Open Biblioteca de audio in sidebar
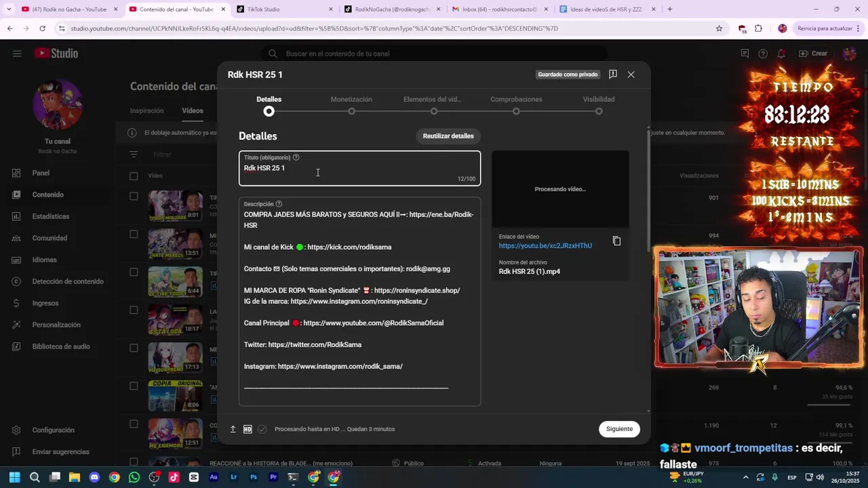868x488 pixels. (58, 346)
